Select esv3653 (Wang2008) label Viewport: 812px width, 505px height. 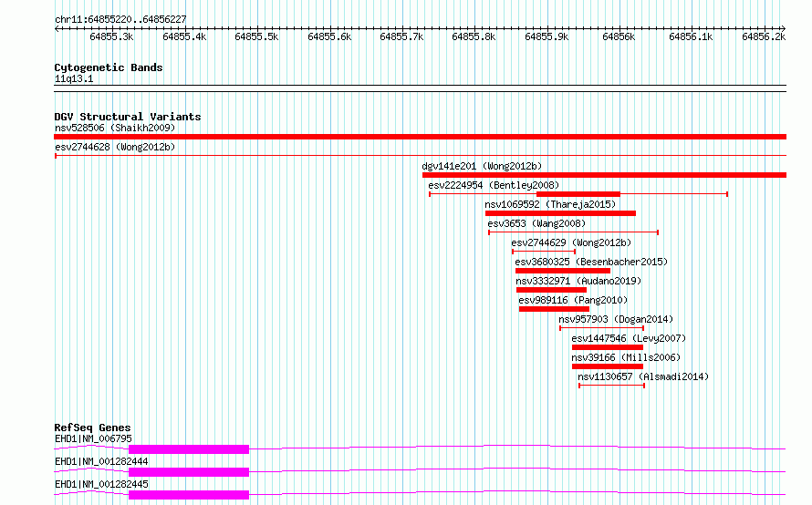(x=536, y=223)
